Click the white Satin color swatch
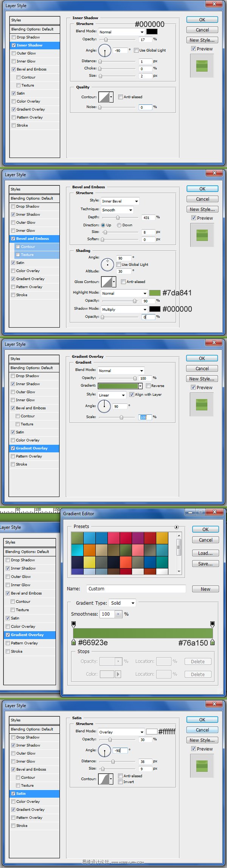The image size is (227, 868). 152,732
